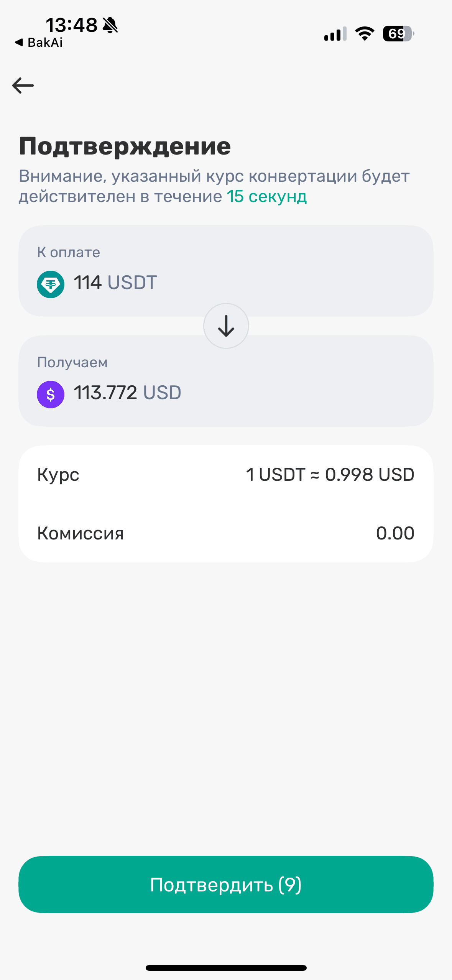Tap the Комиссия fee row

226,533
